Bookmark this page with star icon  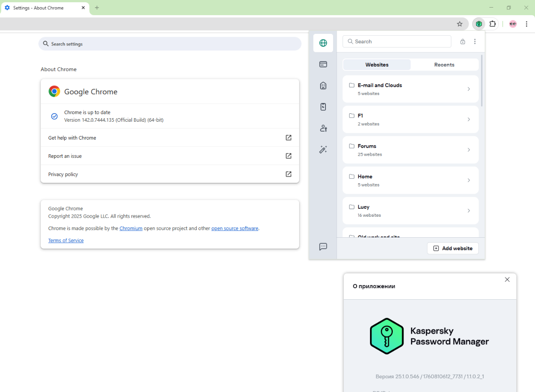coord(460,24)
